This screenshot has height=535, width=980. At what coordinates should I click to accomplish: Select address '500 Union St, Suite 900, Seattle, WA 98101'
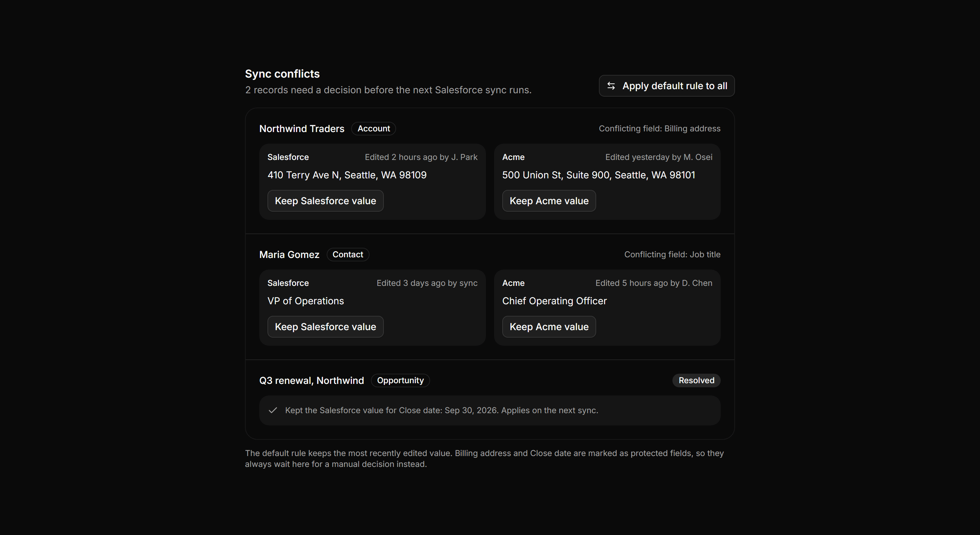pos(599,175)
